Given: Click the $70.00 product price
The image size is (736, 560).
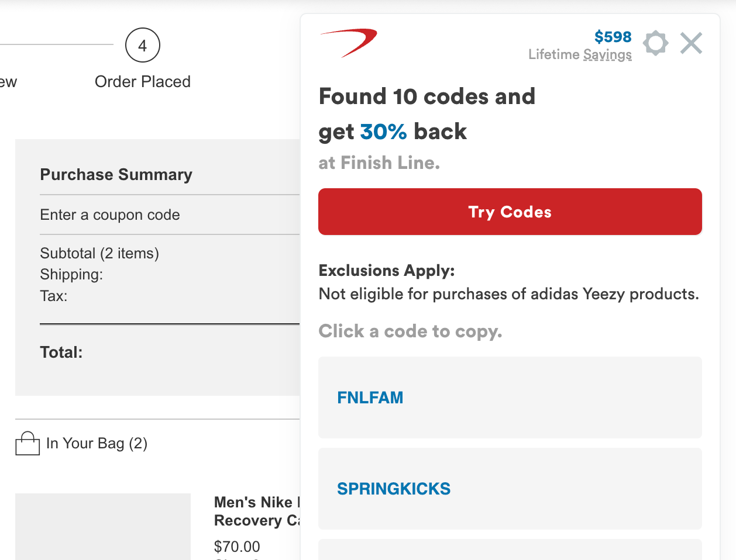Looking at the screenshot, I should (237, 547).
